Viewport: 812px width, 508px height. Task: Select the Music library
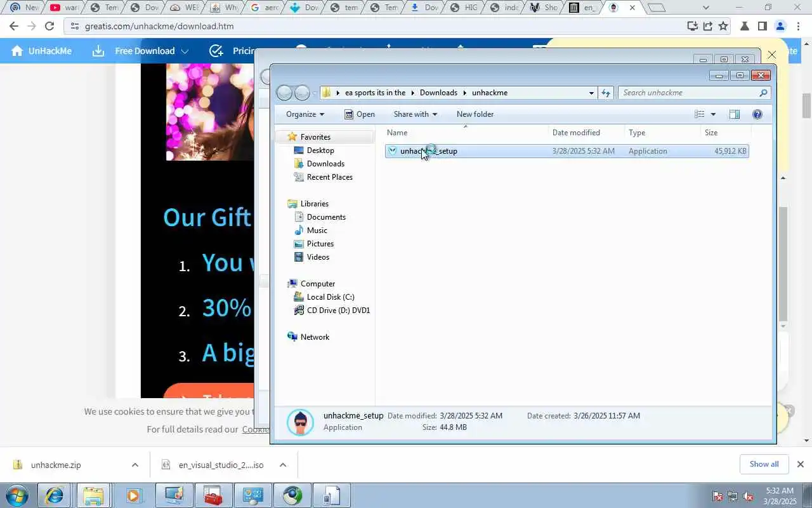coord(317,231)
